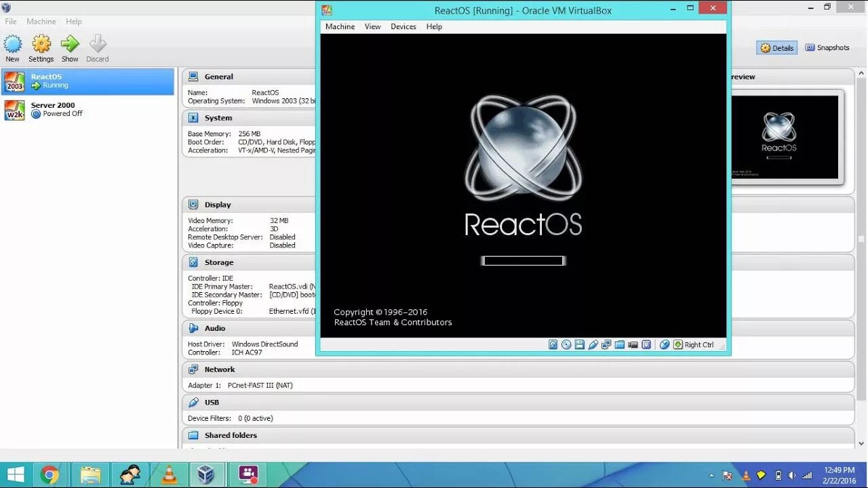Open the Machine menu in ReactOS VM window
Image resolution: width=868 pixels, height=488 pixels.
tap(340, 26)
